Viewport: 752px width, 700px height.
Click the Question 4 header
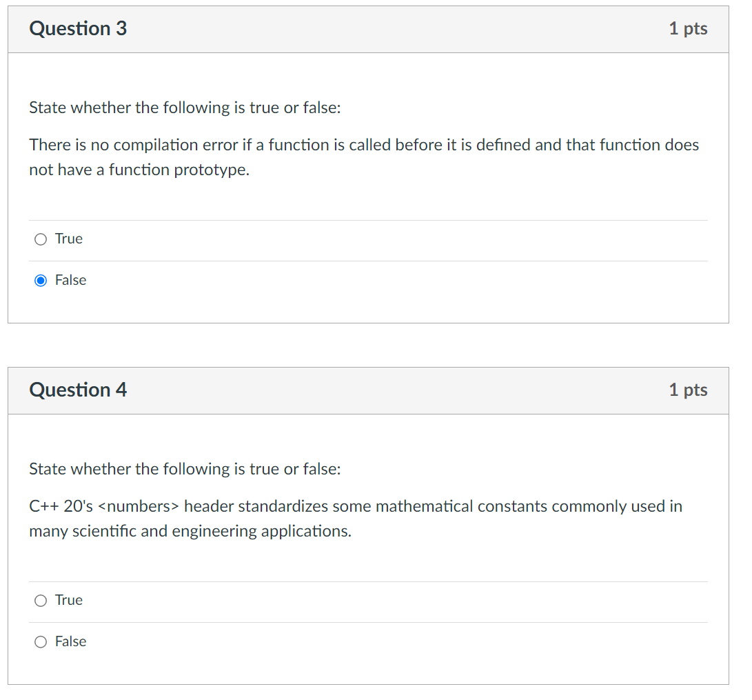pyautogui.click(x=77, y=390)
